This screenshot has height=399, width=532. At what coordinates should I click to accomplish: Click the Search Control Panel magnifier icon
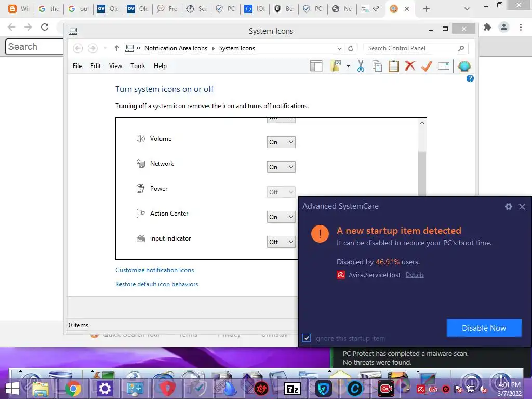pos(461,48)
